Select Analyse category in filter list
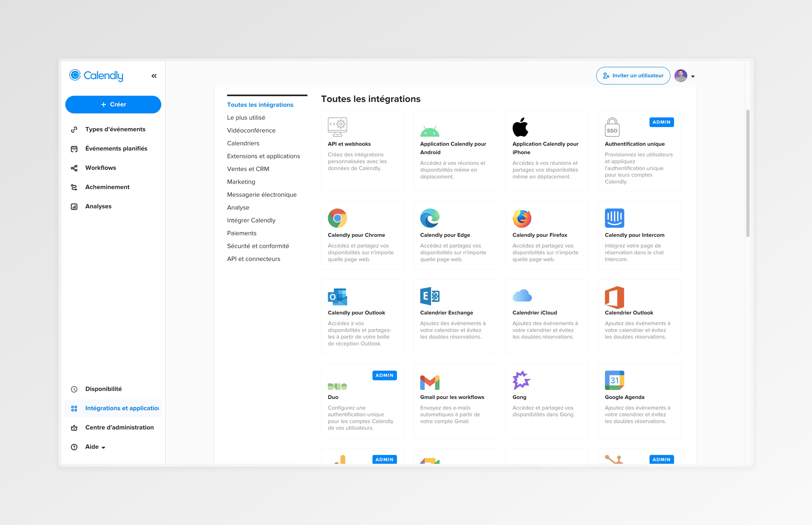This screenshot has width=812, height=525. click(x=238, y=207)
